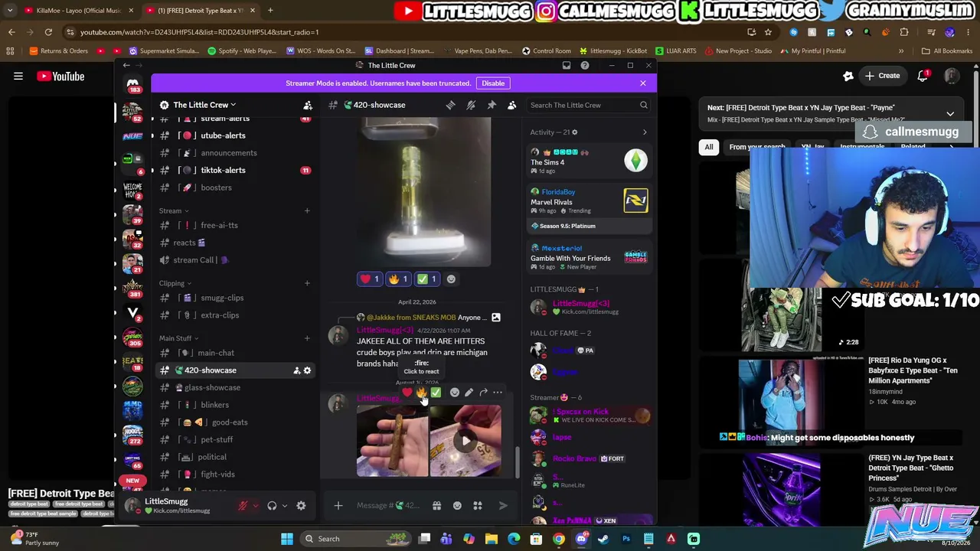Join the stream Call voice channel

tap(234, 260)
